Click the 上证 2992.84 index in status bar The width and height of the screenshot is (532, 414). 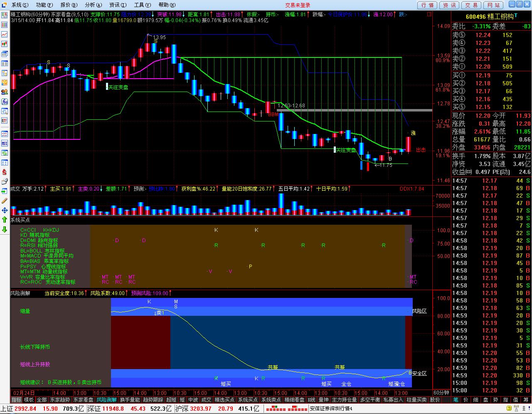(18, 409)
